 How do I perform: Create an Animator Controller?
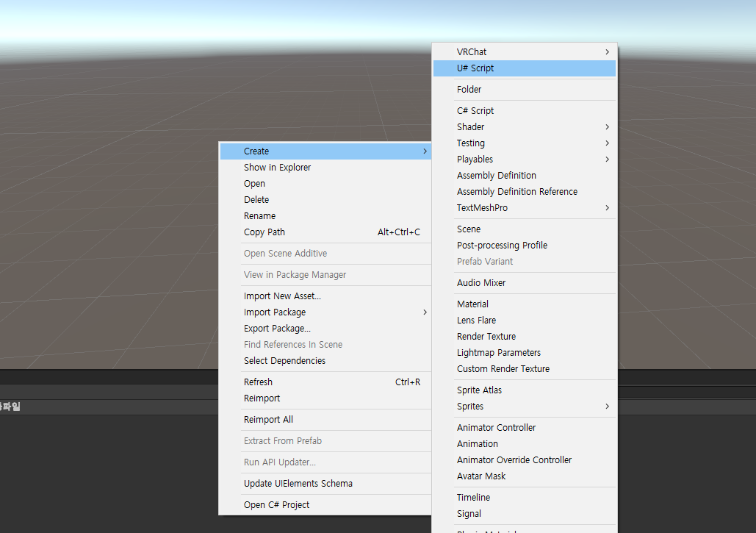(x=525, y=427)
